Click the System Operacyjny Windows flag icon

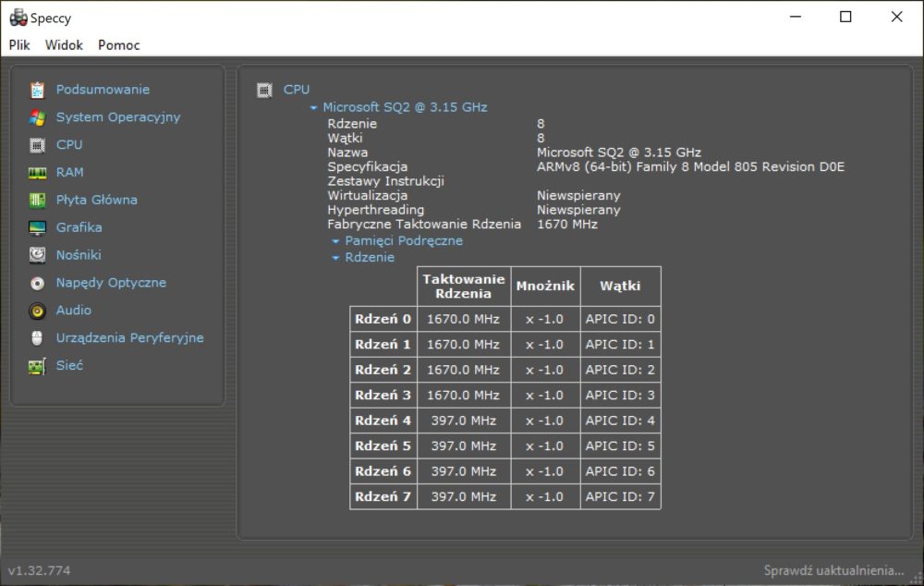point(37,117)
